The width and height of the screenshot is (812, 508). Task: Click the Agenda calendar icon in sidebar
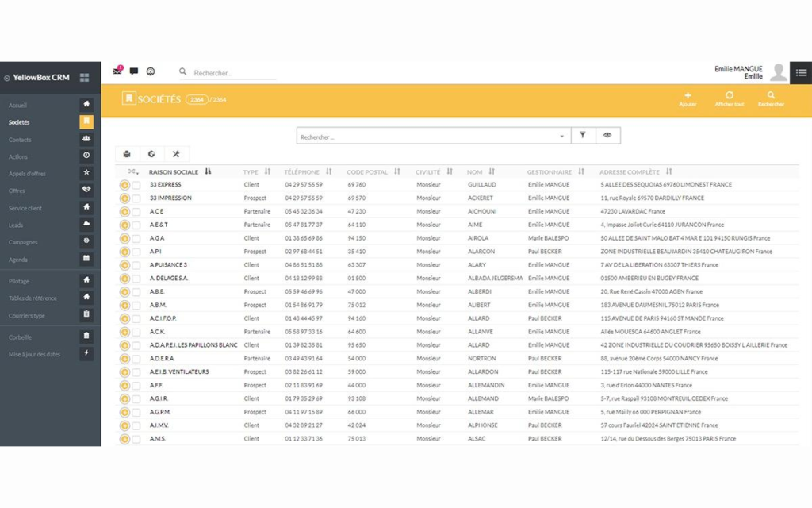tap(86, 258)
